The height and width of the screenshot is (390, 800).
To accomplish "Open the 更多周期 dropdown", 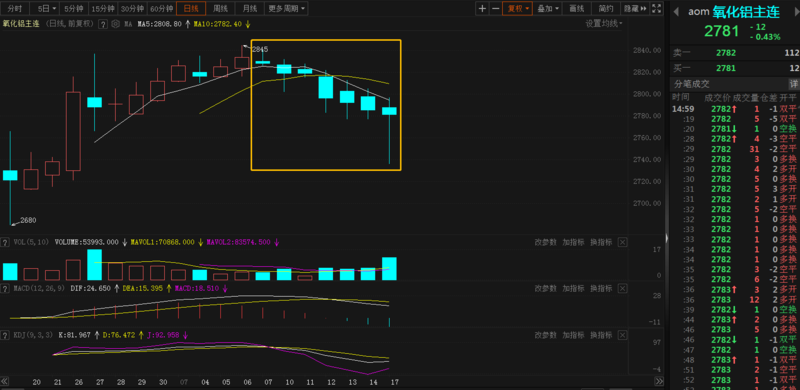I will pos(287,8).
